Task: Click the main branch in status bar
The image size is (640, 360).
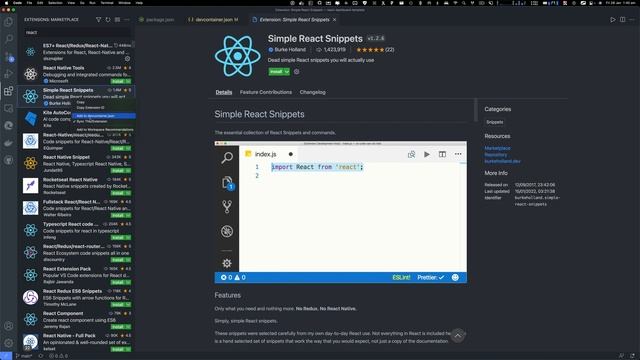Action: click(24, 356)
